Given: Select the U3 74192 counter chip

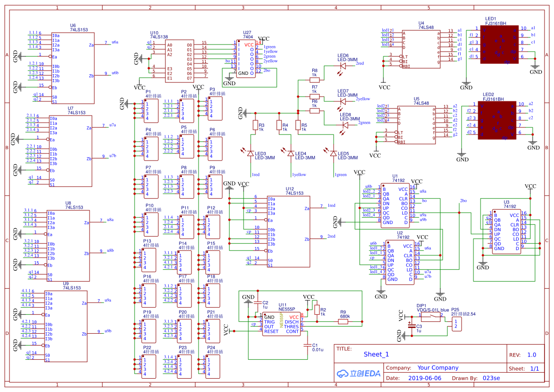Looking at the screenshot, I should coord(506,232).
